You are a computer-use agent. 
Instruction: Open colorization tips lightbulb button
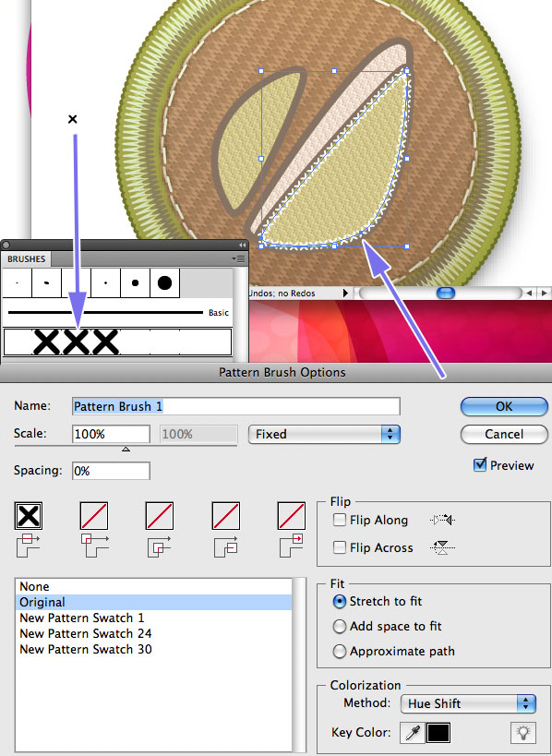523,733
